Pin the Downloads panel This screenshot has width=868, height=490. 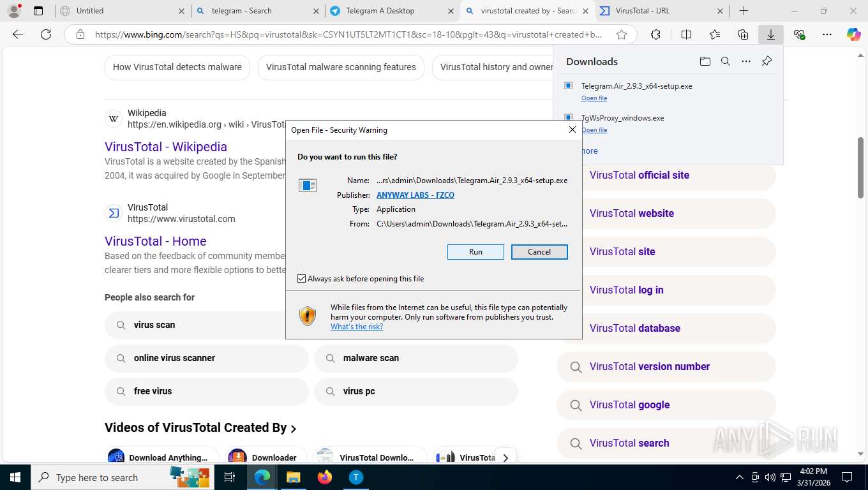pos(767,61)
